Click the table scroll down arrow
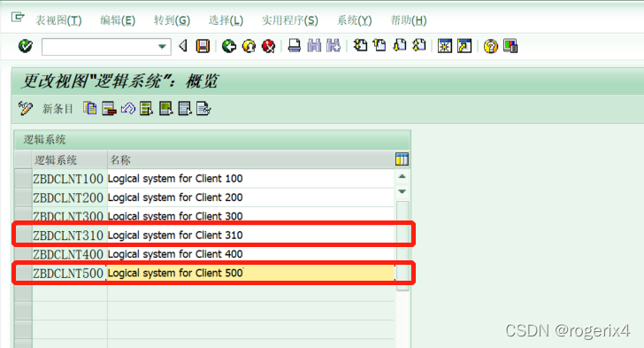This screenshot has width=644, height=348. pyautogui.click(x=402, y=191)
